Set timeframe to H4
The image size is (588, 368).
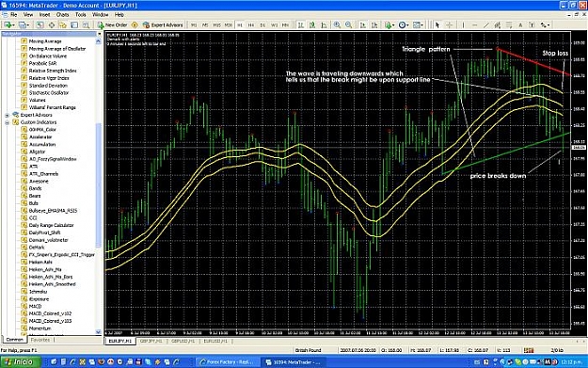tap(251, 25)
